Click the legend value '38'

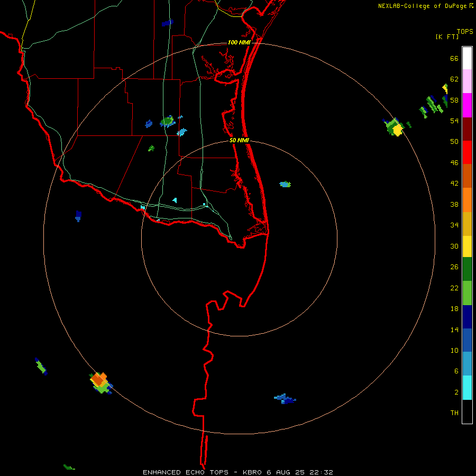coord(454,204)
